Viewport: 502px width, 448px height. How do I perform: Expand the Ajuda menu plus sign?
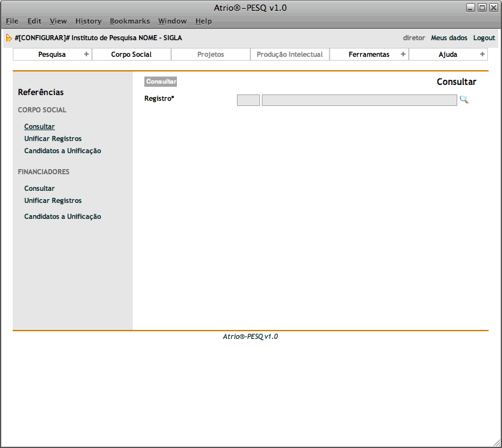482,54
